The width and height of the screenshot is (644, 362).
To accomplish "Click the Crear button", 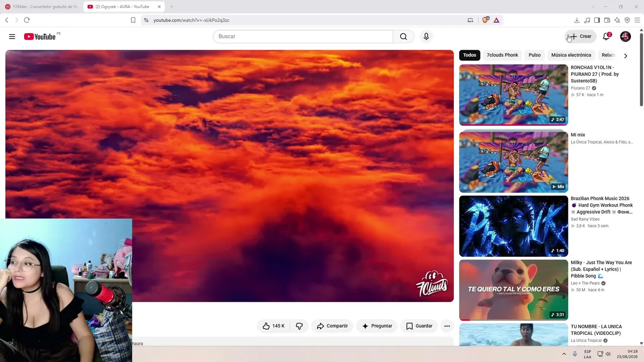I will [580, 36].
